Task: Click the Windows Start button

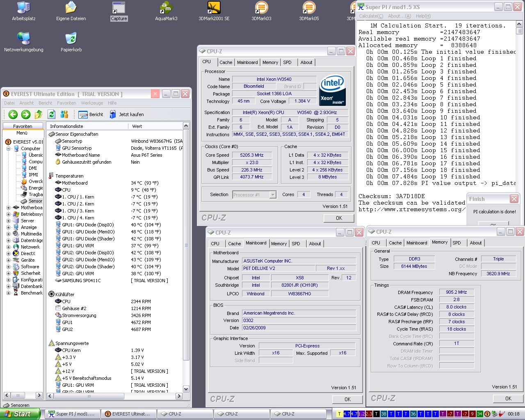Action: (21, 414)
